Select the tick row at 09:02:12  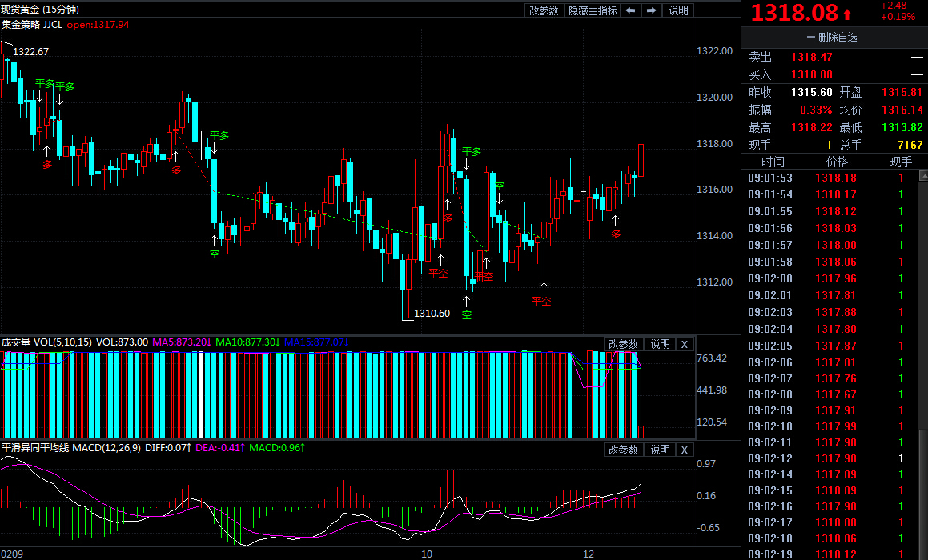(x=830, y=458)
